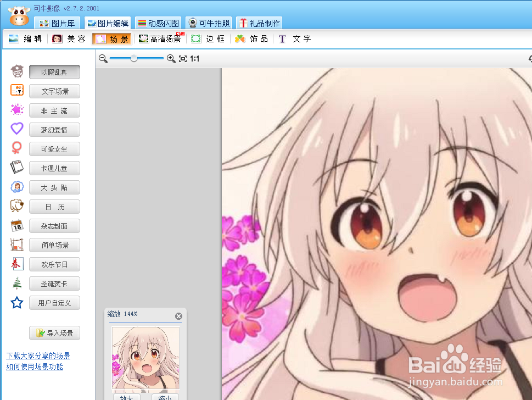Click the navigator preview thumbnail

pos(145,358)
